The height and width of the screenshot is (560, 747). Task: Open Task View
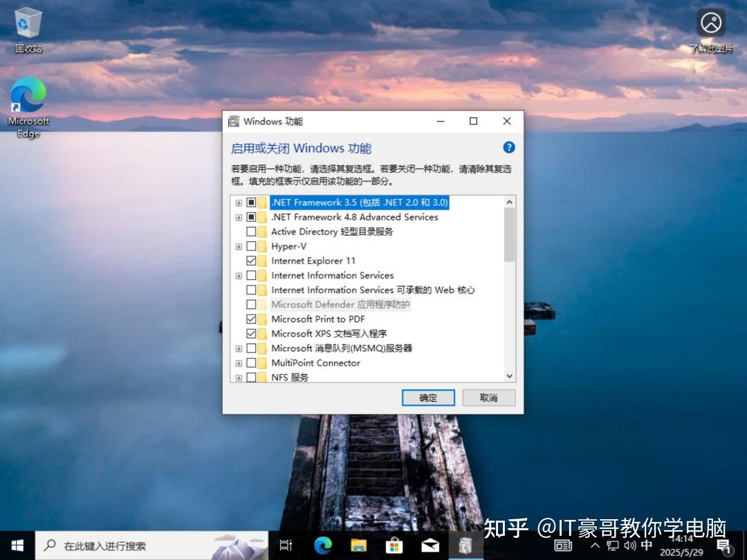[286, 545]
